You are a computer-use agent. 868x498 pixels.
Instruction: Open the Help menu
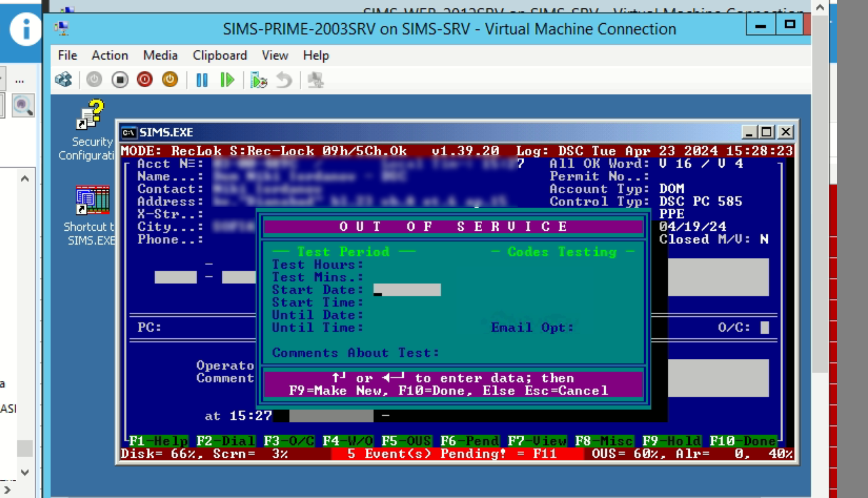[316, 55]
